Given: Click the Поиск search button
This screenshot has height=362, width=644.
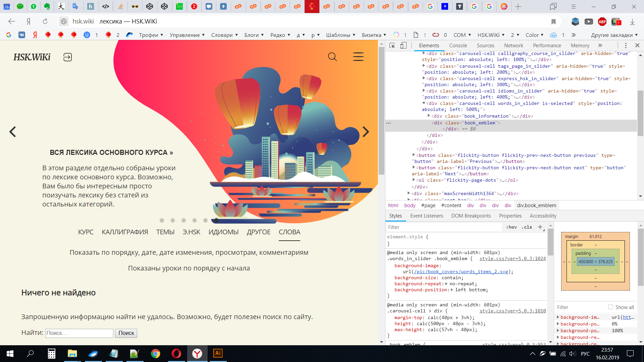Looking at the screenshot, I should pos(126,333).
